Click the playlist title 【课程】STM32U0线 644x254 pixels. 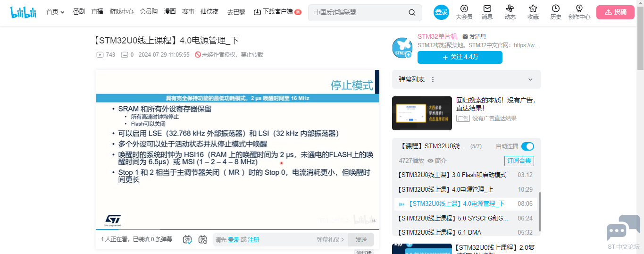[x=432, y=146]
